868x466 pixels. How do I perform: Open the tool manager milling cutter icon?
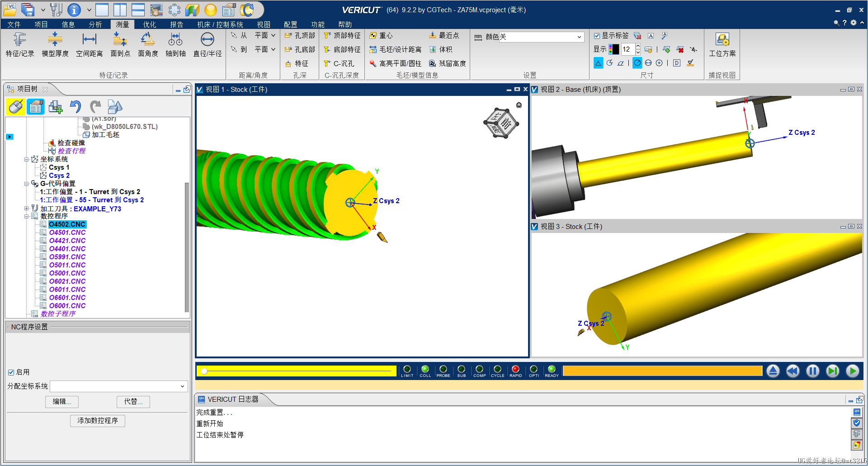pos(57,9)
